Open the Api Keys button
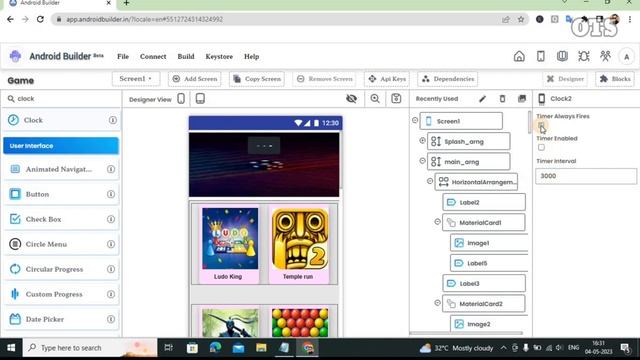The height and width of the screenshot is (360, 640). coord(387,79)
